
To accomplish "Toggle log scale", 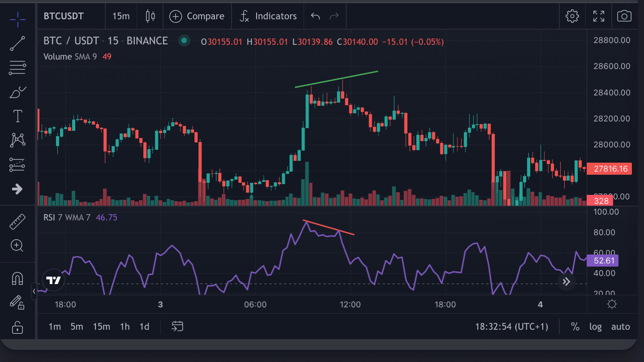I will click(595, 327).
